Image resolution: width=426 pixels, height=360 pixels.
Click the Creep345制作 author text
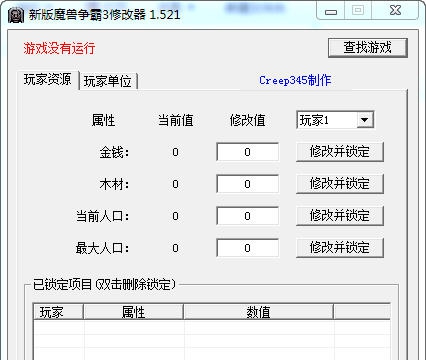(295, 80)
